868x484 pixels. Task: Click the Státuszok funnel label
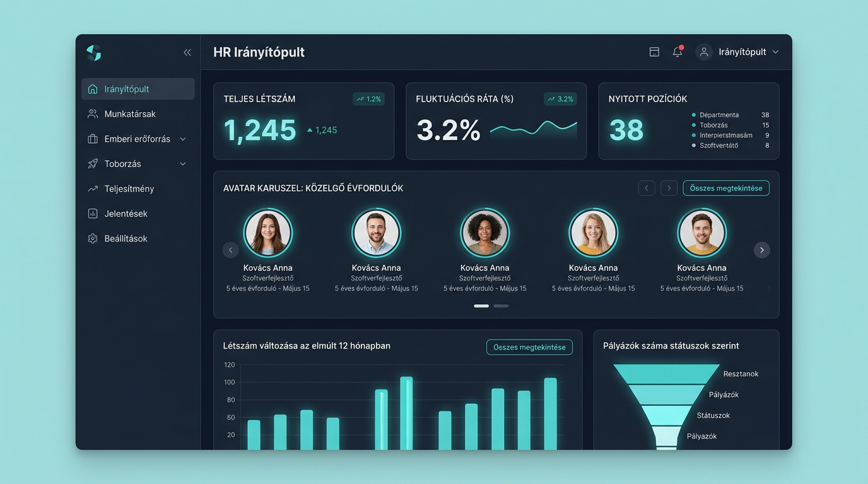click(713, 416)
